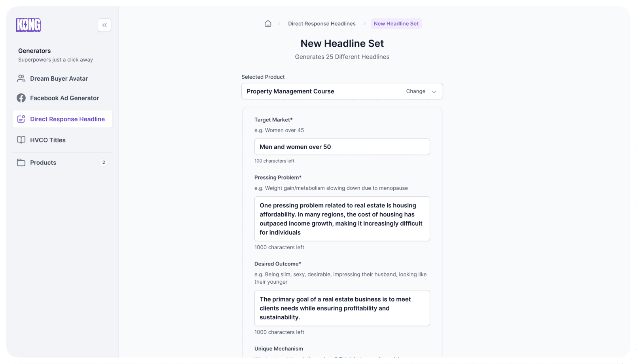This screenshot has width=637, height=364.
Task: Click the Direct Response Headline sidebar icon
Action: (x=21, y=119)
